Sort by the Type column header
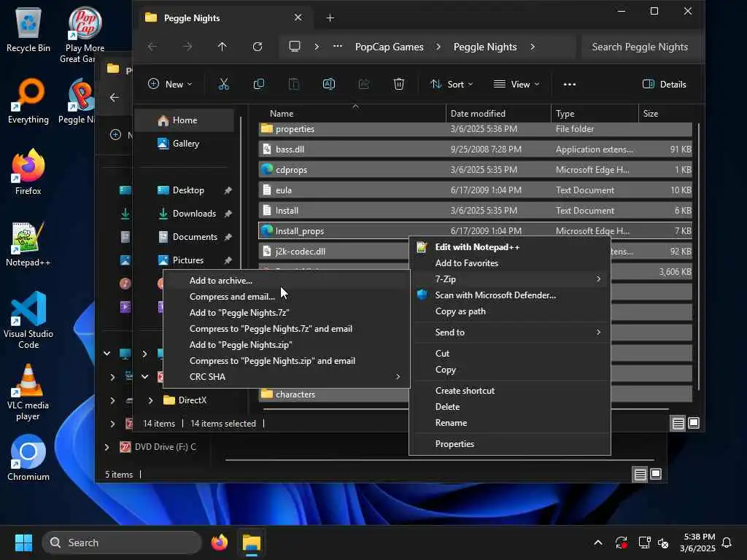The image size is (747, 560). click(594, 113)
